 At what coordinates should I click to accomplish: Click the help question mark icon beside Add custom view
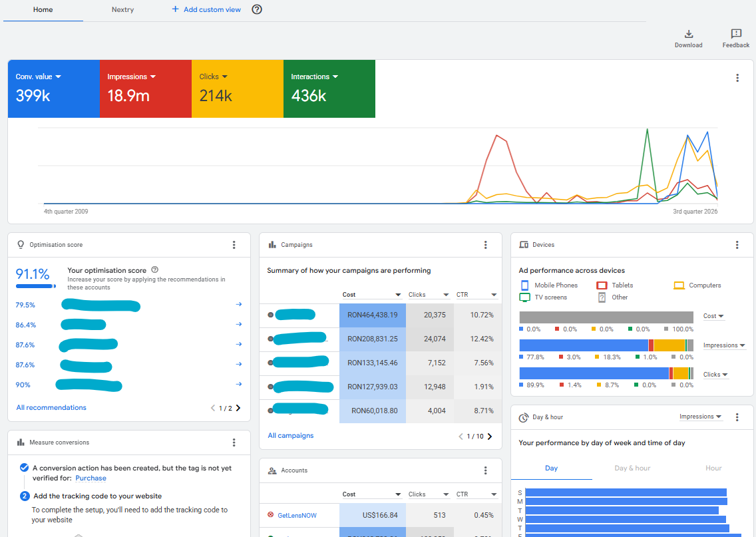coord(257,9)
